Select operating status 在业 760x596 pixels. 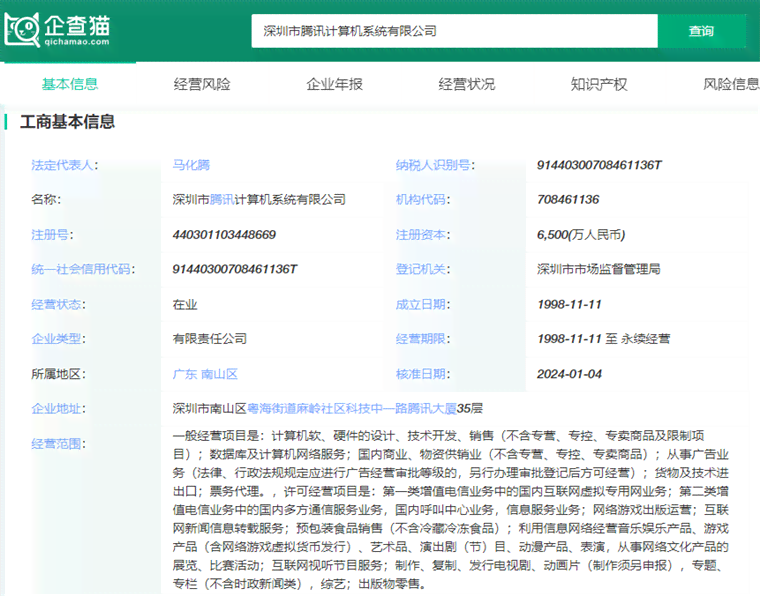[x=185, y=305]
